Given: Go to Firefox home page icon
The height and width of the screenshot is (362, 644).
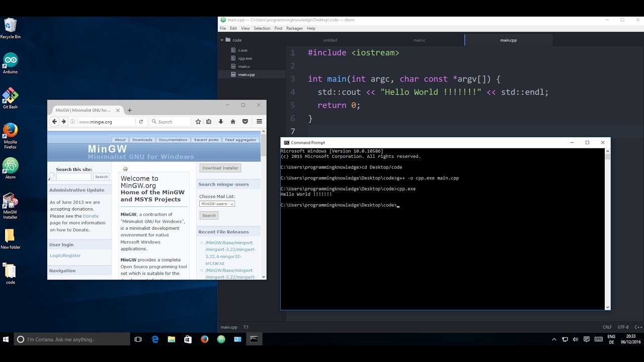Looking at the screenshot, I should coord(233,122).
